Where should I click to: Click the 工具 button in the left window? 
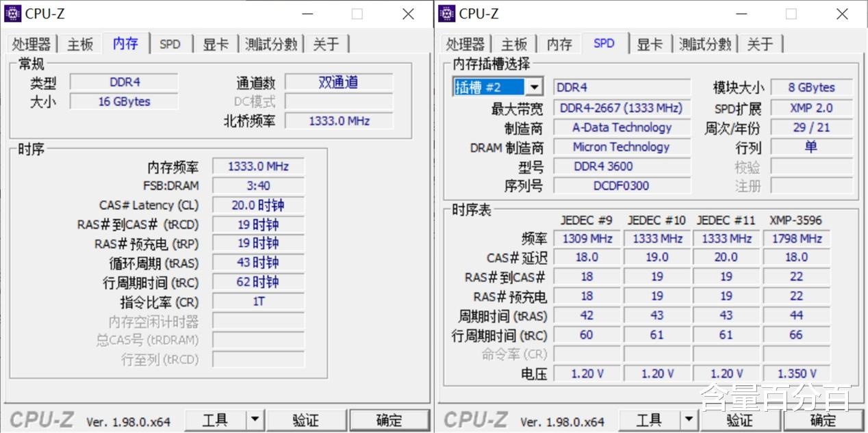(x=217, y=420)
